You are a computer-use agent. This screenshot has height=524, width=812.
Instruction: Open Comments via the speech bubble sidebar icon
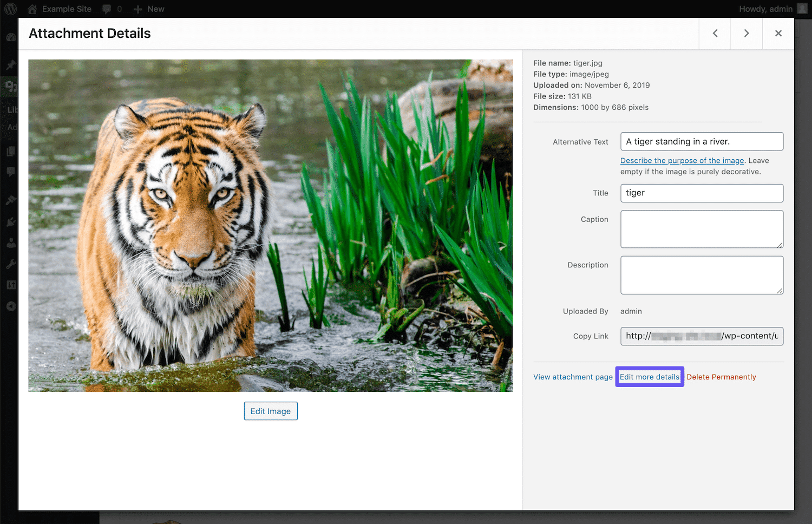[x=10, y=172]
